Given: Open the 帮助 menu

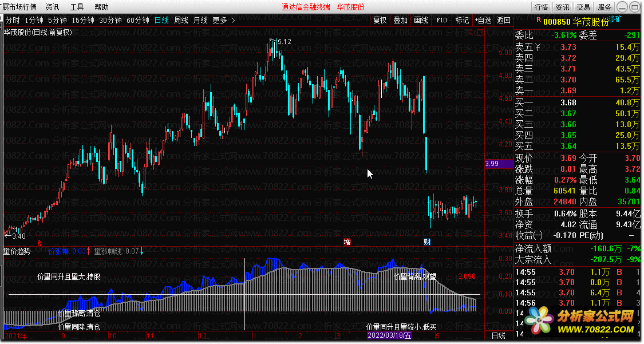Looking at the screenshot, I should point(101,7).
